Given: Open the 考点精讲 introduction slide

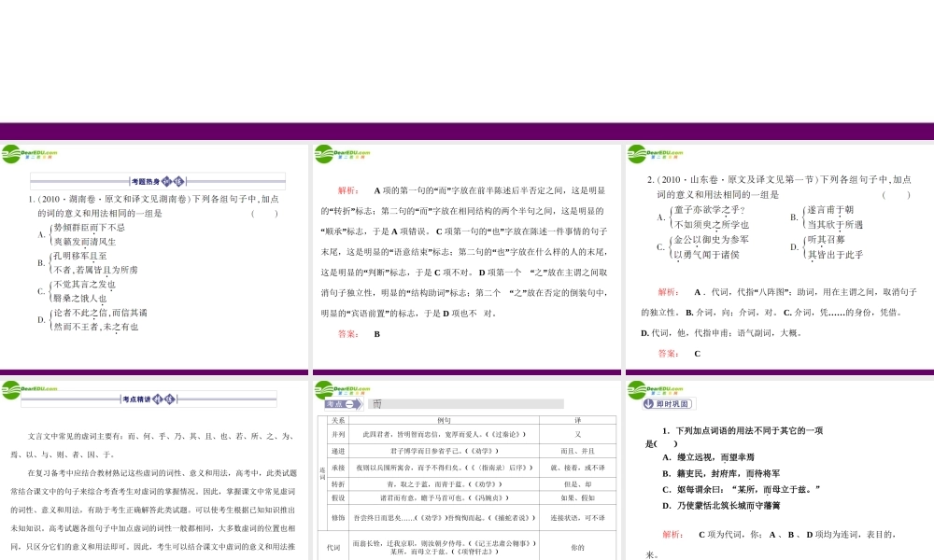Looking at the screenshot, I should pos(154,469).
